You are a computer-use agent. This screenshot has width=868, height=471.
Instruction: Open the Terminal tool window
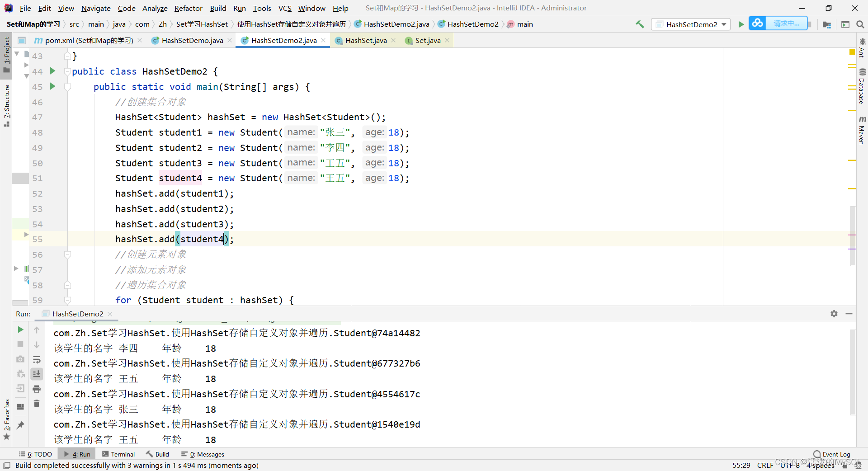click(118, 454)
